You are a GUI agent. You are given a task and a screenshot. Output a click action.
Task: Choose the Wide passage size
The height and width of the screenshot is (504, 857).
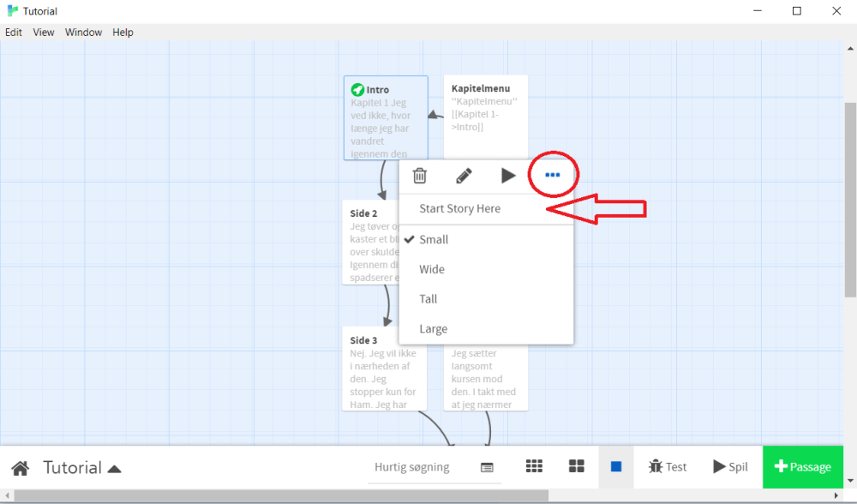point(431,269)
